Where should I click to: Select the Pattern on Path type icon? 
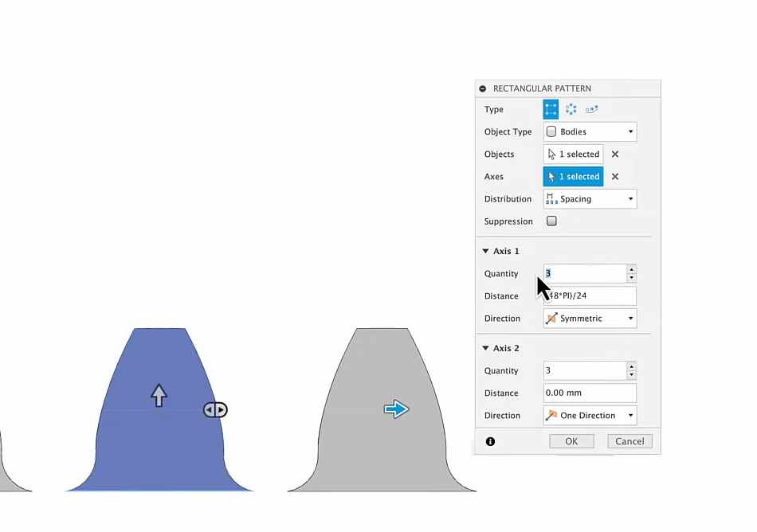(591, 109)
